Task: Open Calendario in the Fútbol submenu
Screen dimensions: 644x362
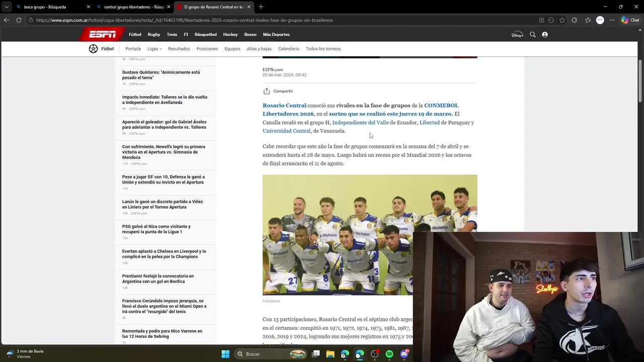Action: [288, 49]
